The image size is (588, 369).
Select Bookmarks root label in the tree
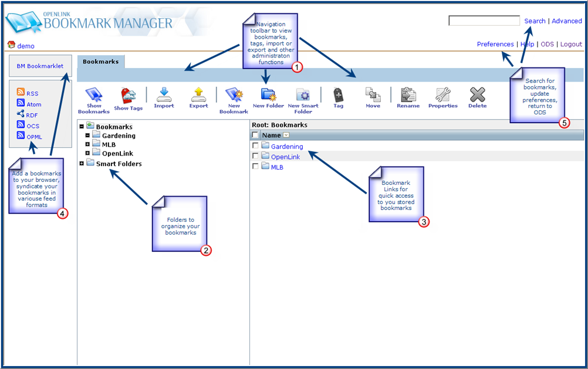pyautogui.click(x=114, y=127)
